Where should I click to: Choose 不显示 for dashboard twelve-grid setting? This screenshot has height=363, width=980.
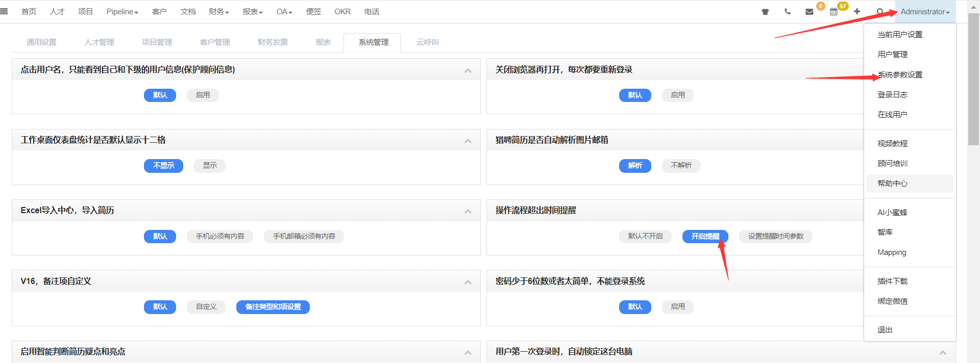(163, 166)
